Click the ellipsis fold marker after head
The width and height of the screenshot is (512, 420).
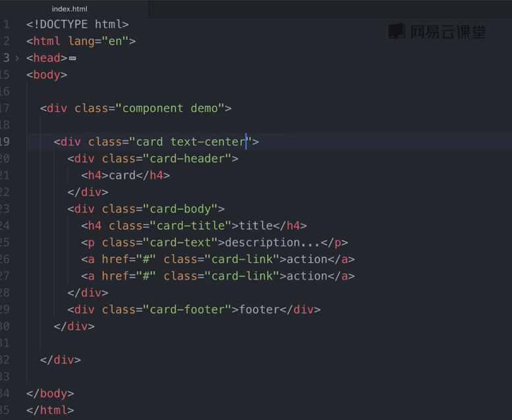pyautogui.click(x=72, y=59)
